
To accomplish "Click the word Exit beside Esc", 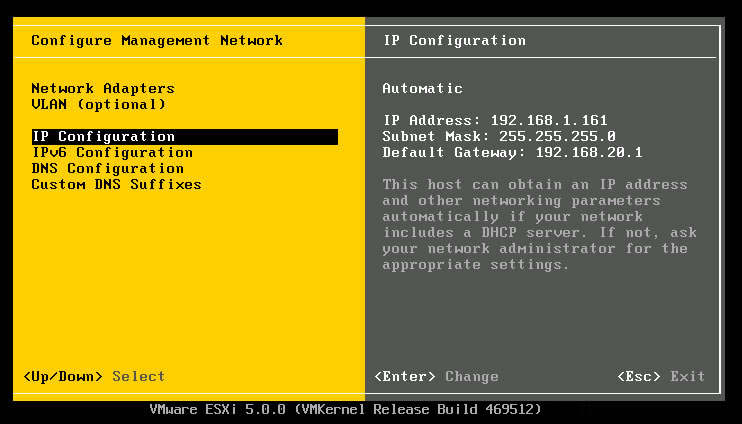I will tap(688, 377).
